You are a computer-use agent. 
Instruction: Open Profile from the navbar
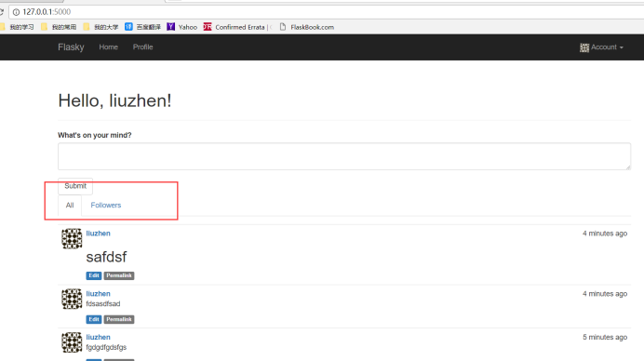142,47
